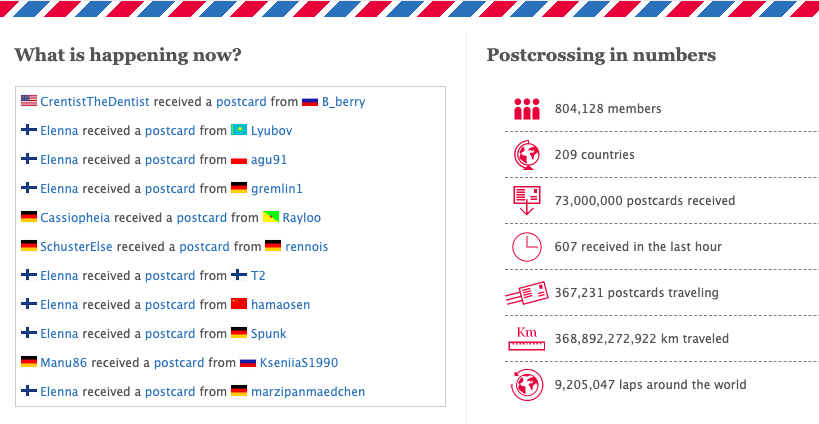Click the clock icon for last hour

coord(526,246)
